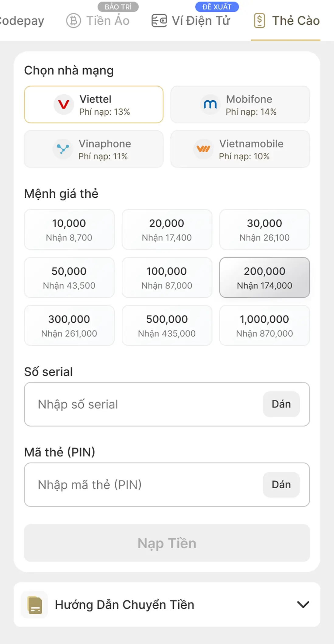Image resolution: width=334 pixels, height=644 pixels.
Task: Click the Vietnamobile orange logo icon
Action: coord(203,149)
